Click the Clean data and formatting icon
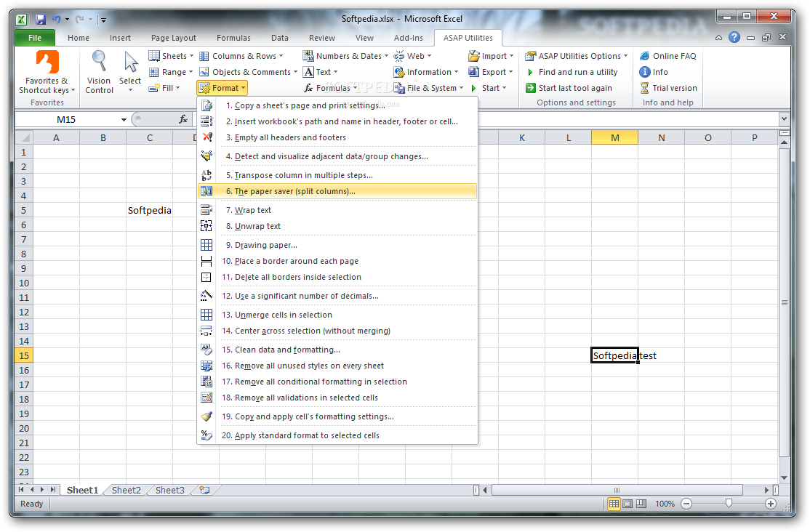Viewport: 810px width, 532px height. 206,350
